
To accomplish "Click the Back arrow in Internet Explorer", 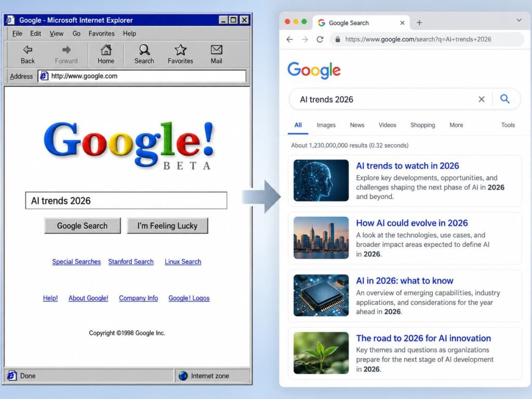I will (x=28, y=50).
